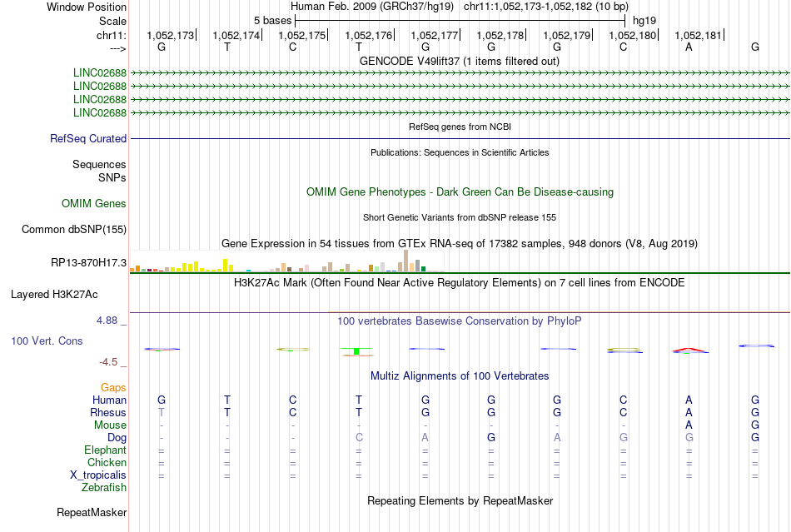Screen dimensions: 791x532
Task: Select the chr11: ruler label
Action: click(111, 35)
